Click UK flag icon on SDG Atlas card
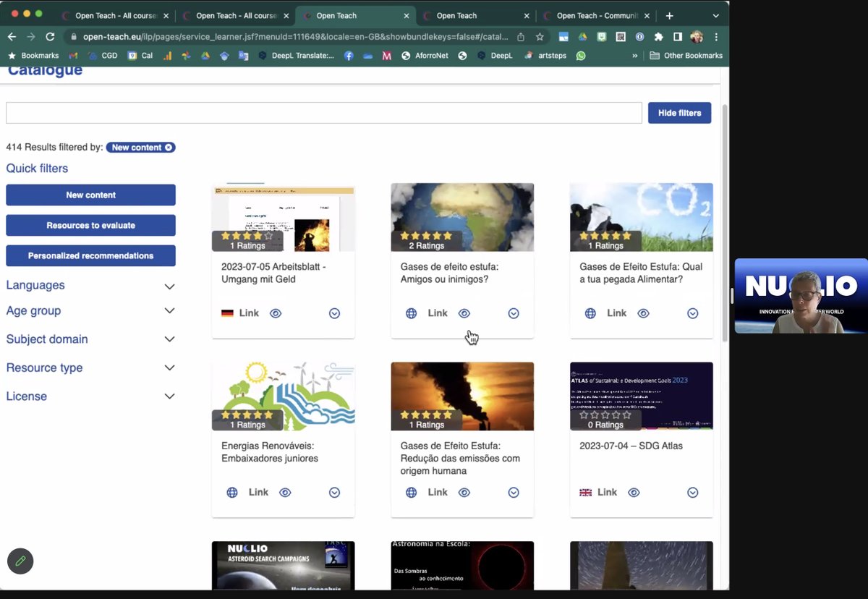Viewport: 868px width, 599px height. click(x=586, y=493)
